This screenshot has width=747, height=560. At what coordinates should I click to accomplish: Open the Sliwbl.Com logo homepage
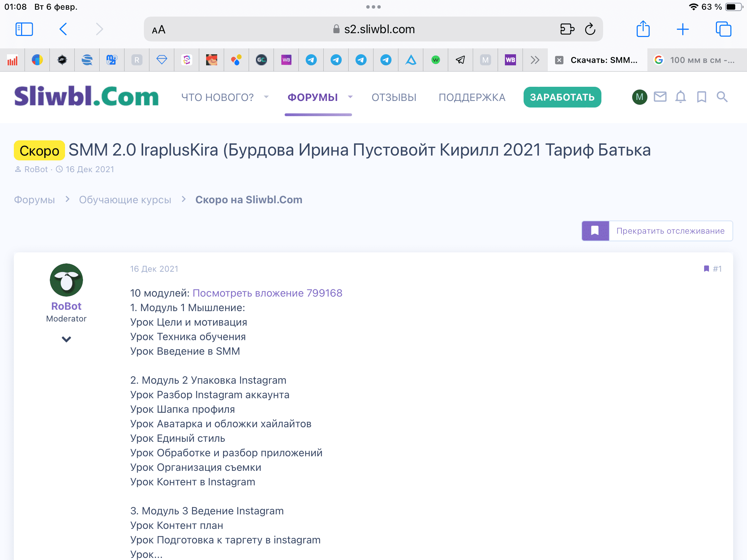pos(86,96)
